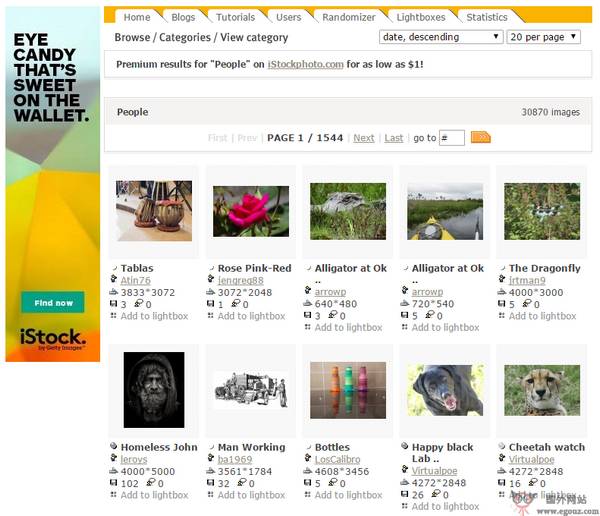600x516 pixels.
Task: Open the Bottles thumbnail
Action: point(348,390)
